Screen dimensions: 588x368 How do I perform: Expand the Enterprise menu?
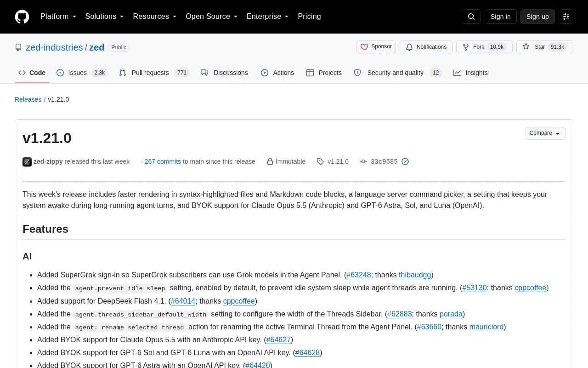pos(268,17)
